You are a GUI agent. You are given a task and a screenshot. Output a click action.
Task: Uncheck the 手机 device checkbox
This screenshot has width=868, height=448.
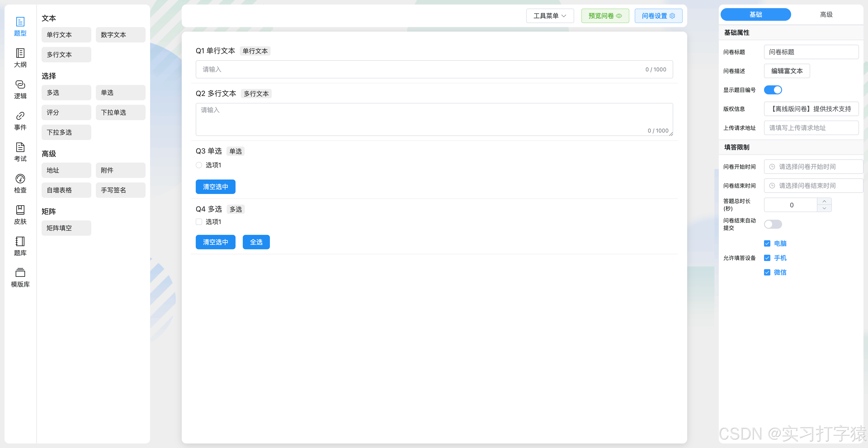767,258
